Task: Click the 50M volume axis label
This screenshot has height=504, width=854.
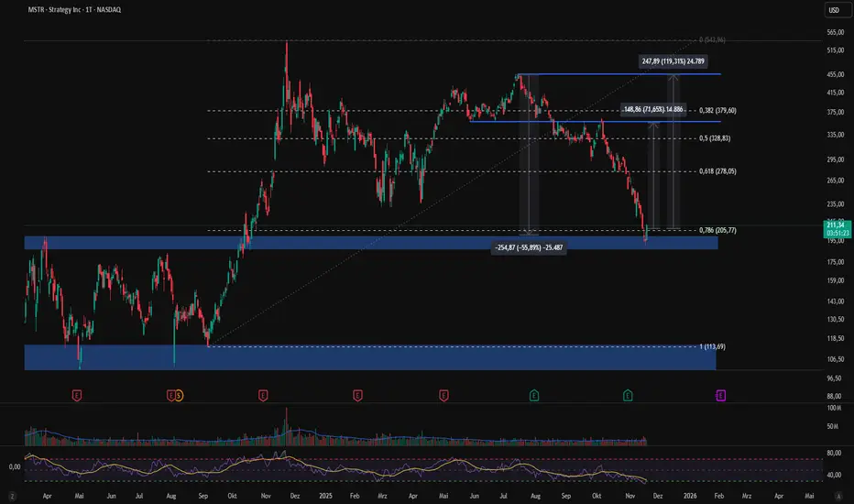Action: pyautogui.click(x=833, y=427)
